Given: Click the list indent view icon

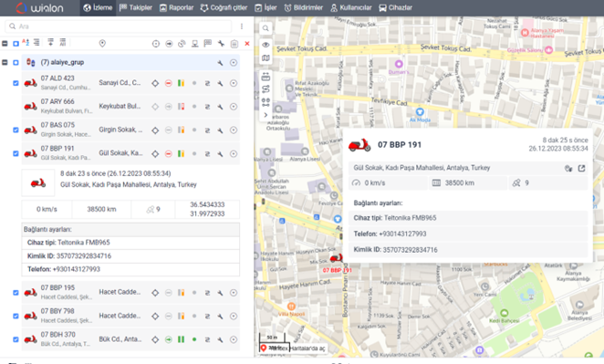Looking at the screenshot, I should [36, 42].
